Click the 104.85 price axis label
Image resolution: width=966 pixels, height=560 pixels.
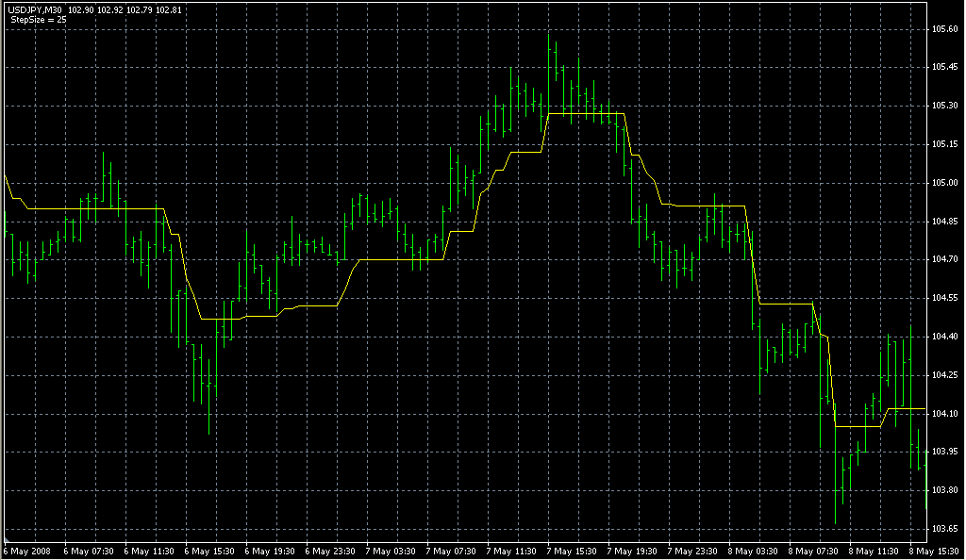[x=945, y=222]
